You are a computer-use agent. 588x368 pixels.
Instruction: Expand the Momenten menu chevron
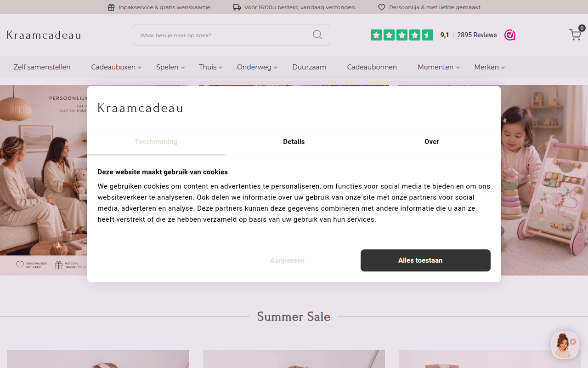tap(458, 68)
